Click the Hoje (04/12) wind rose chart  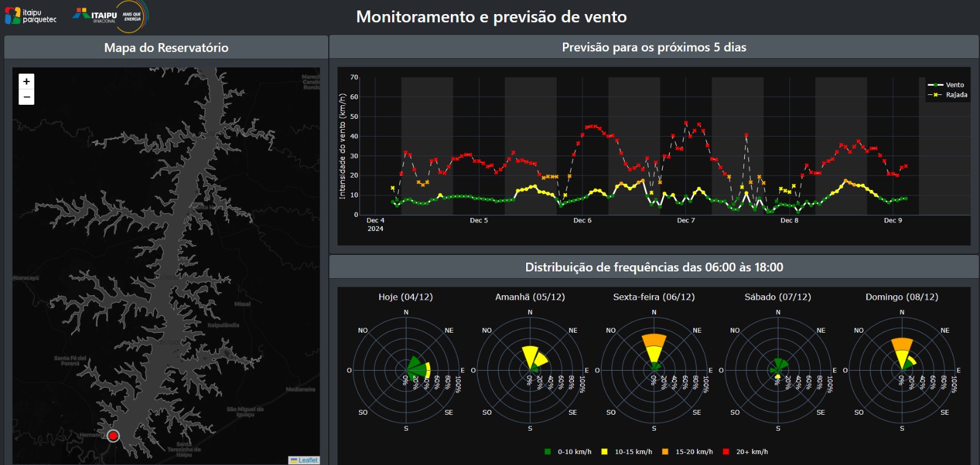(406, 370)
